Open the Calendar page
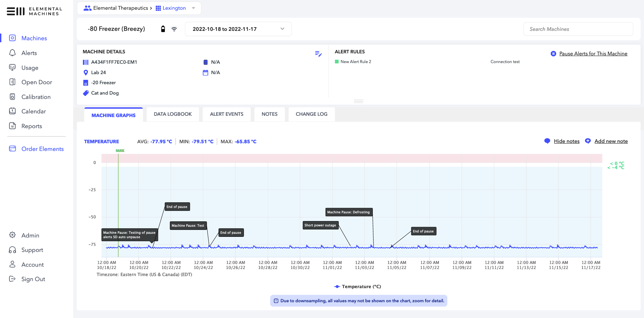644x318 pixels. [x=34, y=111]
